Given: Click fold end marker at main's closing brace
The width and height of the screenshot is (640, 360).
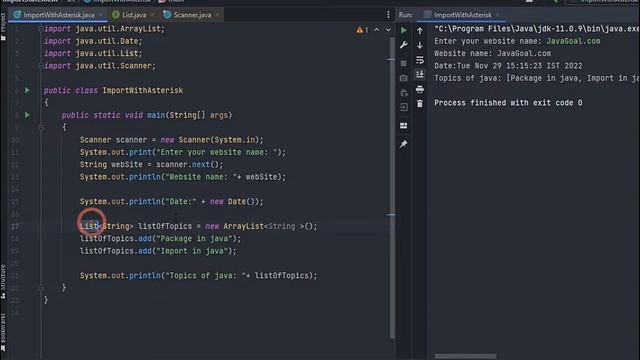Looking at the screenshot, I should click(x=41, y=288).
